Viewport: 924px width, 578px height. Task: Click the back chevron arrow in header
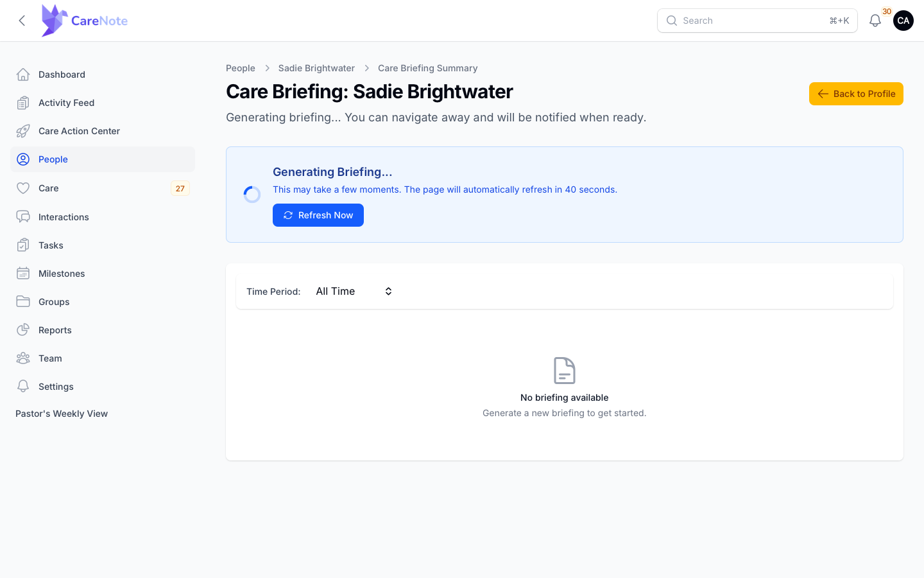22,21
